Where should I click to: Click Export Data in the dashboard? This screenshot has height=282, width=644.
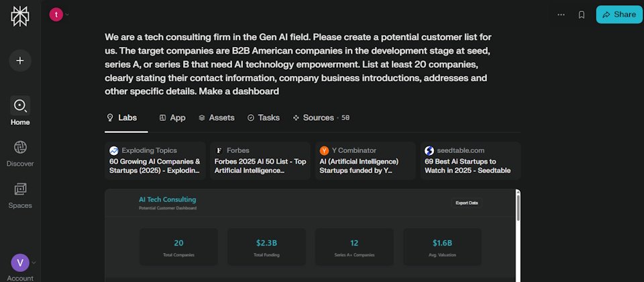[x=467, y=203]
